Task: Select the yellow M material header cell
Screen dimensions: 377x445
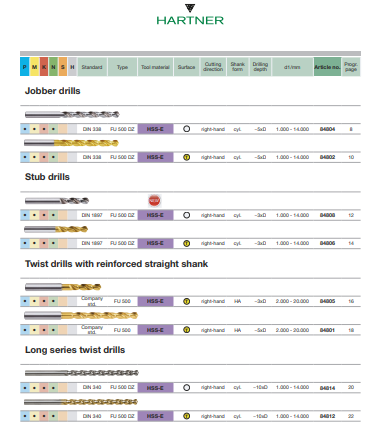Action: click(34, 67)
